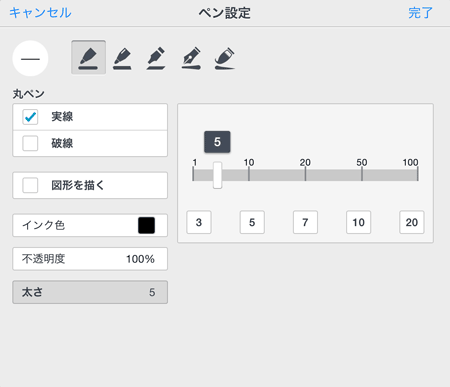Click the line preview circle

tap(30, 59)
